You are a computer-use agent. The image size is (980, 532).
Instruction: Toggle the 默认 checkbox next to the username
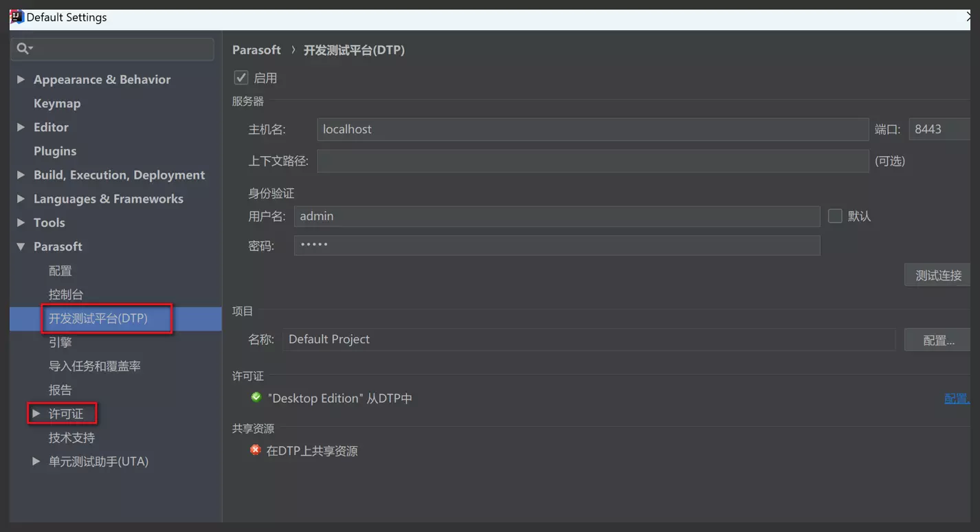835,216
